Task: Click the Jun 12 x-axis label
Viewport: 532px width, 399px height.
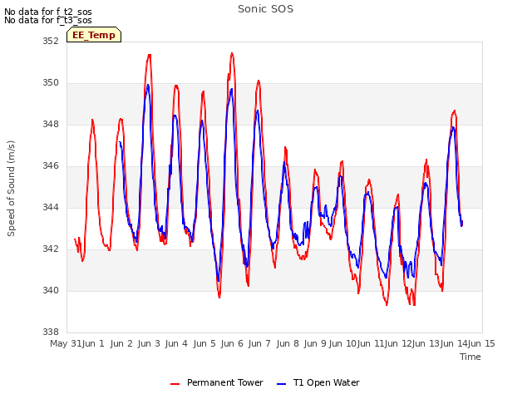Action: pyautogui.click(x=398, y=343)
